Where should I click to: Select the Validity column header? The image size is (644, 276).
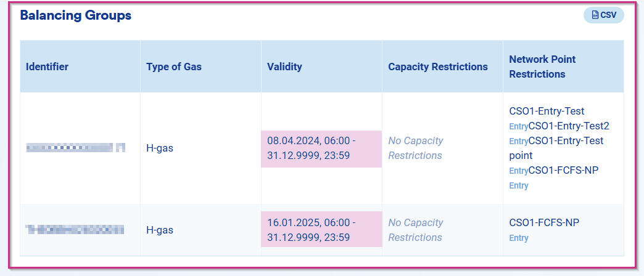pyautogui.click(x=284, y=67)
